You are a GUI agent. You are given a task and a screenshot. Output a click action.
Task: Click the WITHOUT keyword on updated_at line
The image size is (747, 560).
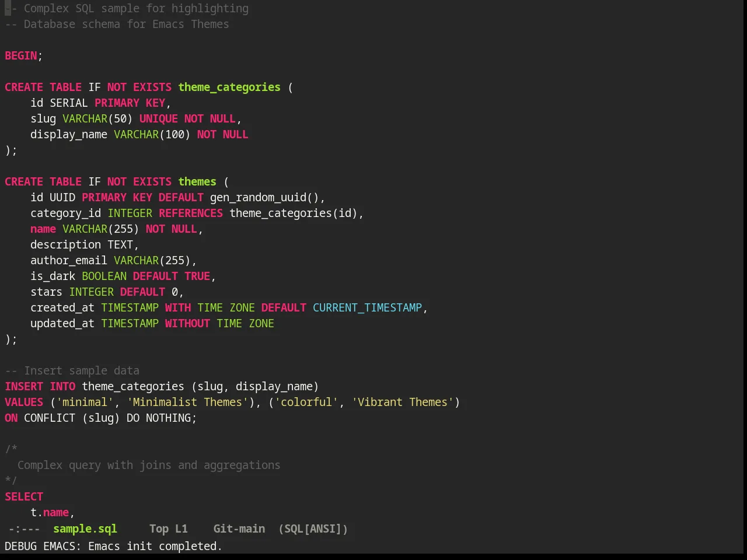(187, 324)
